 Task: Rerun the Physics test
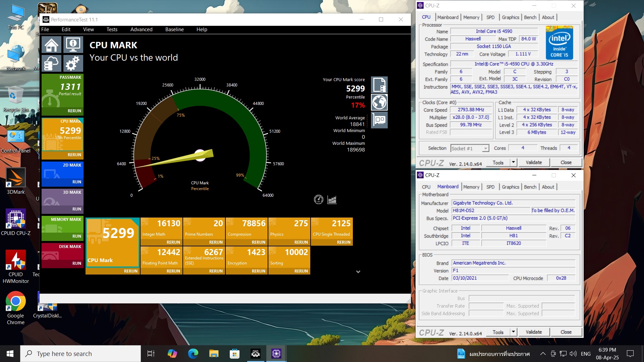pos(301,242)
